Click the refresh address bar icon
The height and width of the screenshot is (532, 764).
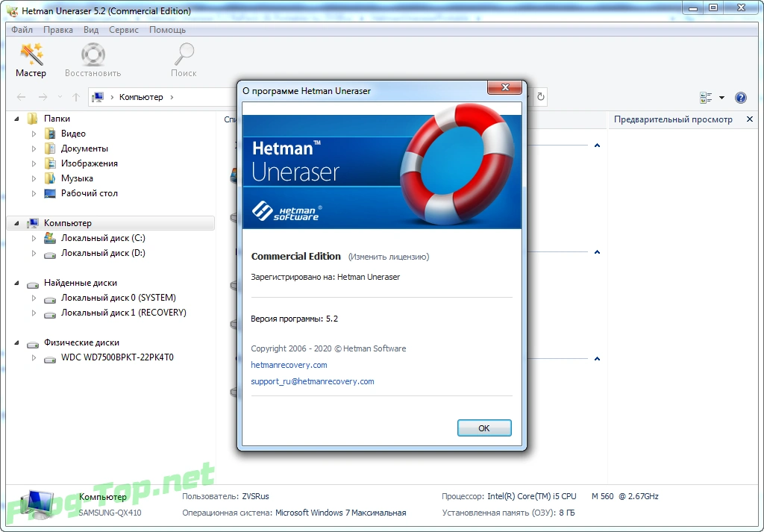(540, 97)
